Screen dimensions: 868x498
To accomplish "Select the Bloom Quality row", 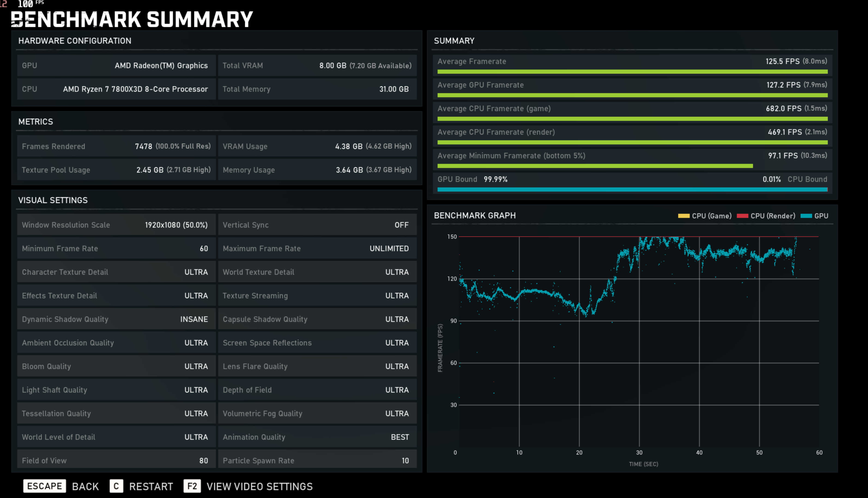I will tap(117, 366).
